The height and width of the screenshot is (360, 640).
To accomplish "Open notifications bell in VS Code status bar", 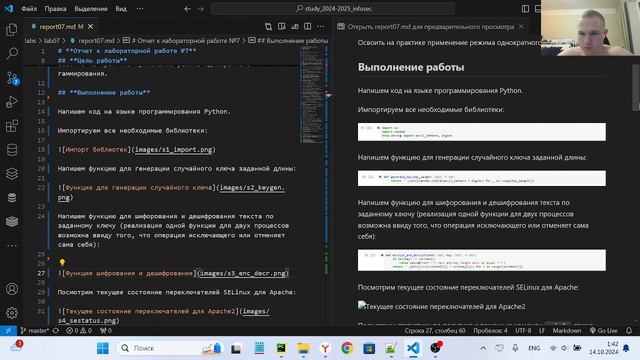I will pos(629,331).
